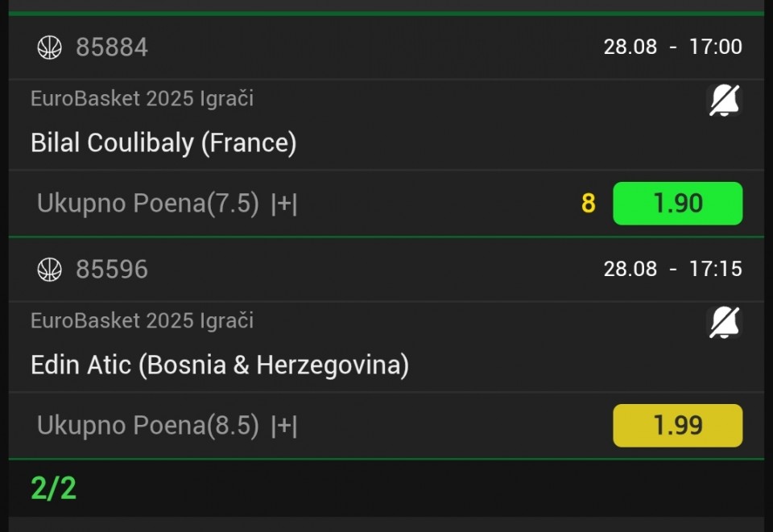Viewport: 773px width, 532px height.
Task: Click basketball icon beside event 85884
Action: tap(50, 47)
